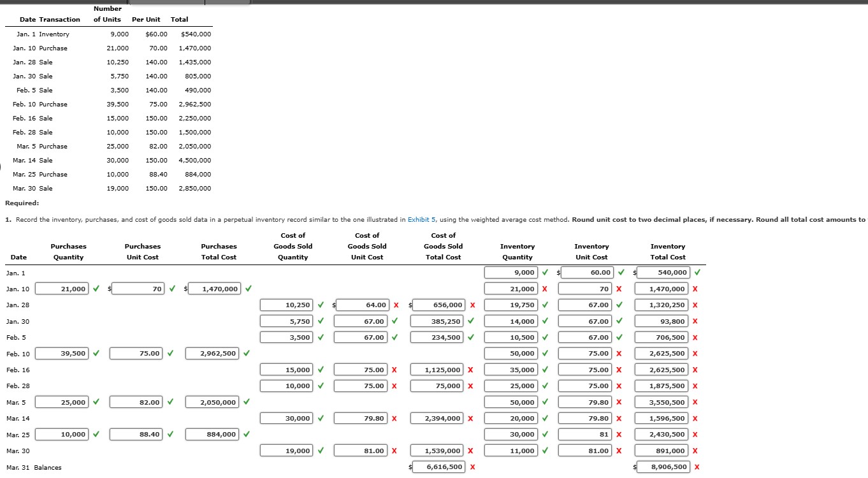Edit Feb. 10 Inventory Quantity 50,000
The height and width of the screenshot is (478, 868).
pos(512,353)
